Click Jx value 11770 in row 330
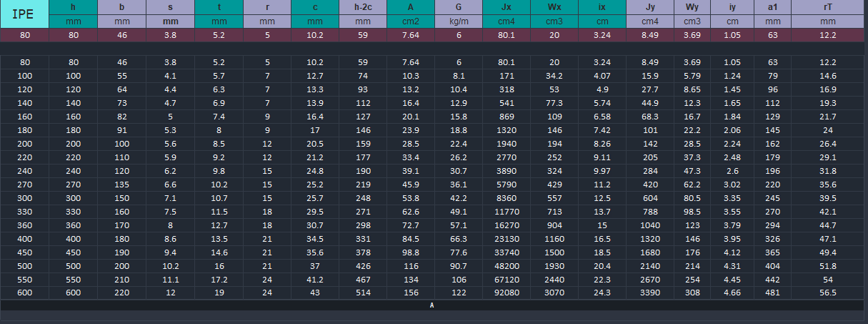Viewport: 868px width, 324px height. click(x=507, y=212)
